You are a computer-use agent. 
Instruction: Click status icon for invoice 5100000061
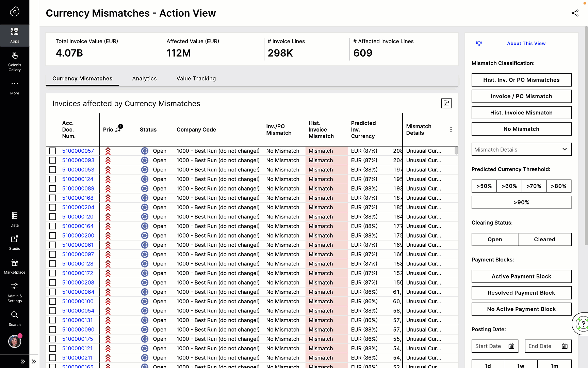tap(145, 245)
